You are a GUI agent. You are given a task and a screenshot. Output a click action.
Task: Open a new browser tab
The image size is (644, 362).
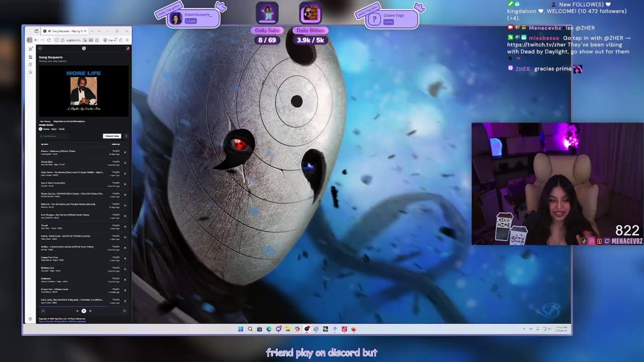pyautogui.click(x=93, y=31)
